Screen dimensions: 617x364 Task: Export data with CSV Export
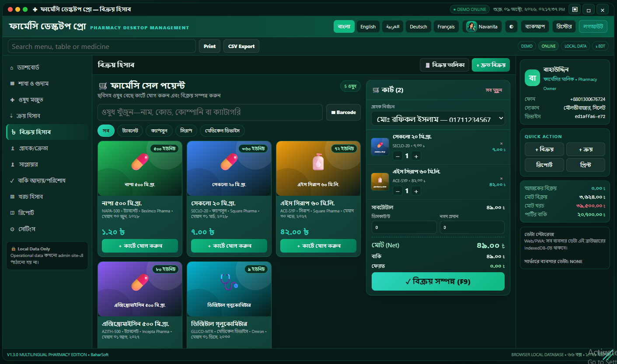(241, 46)
